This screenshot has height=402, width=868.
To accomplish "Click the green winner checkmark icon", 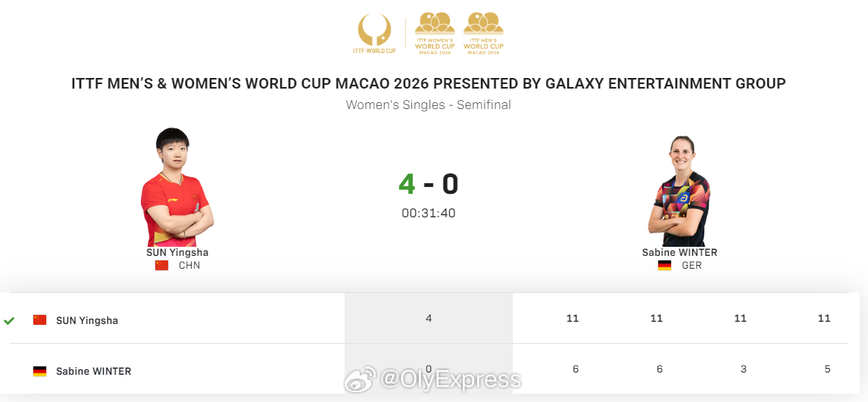I will 9,320.
